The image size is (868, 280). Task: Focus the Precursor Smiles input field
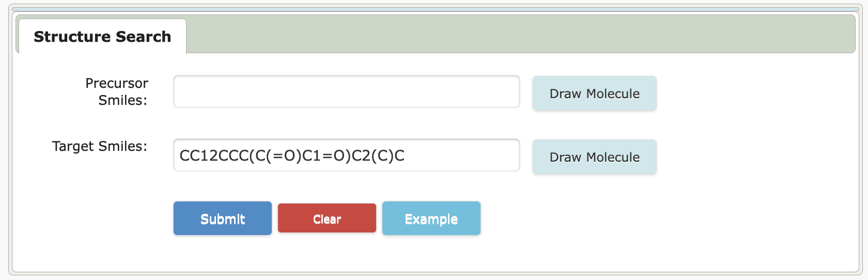click(x=347, y=91)
